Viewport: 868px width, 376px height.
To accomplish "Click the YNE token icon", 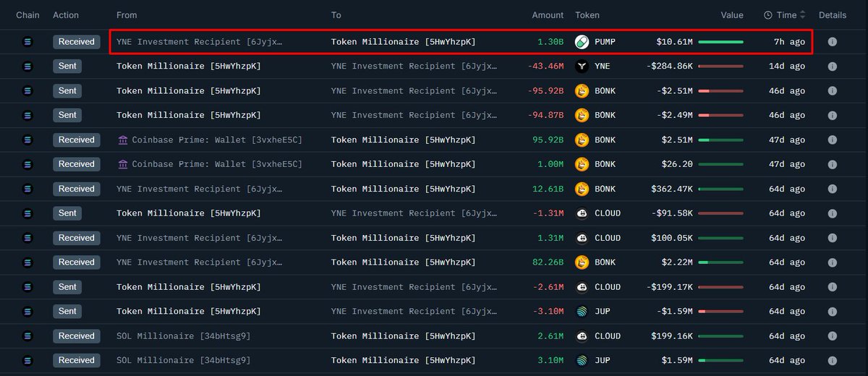I will [582, 67].
